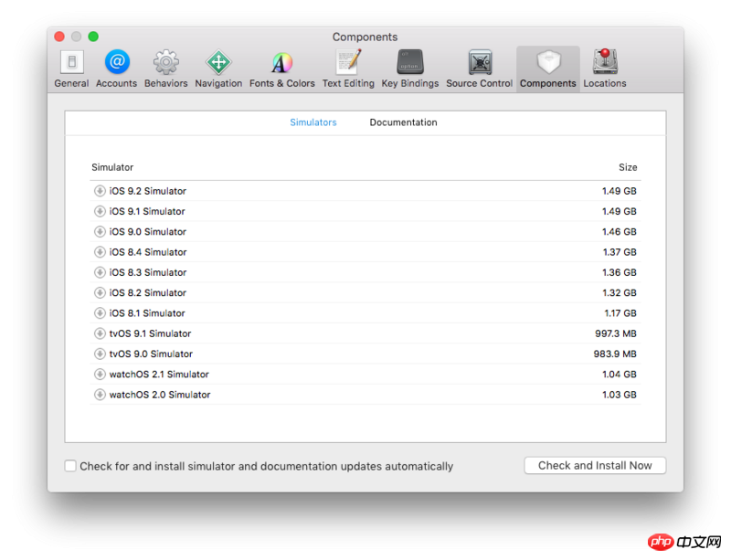Viewport: 731px width, 560px height.
Task: Open the Key Bindings preferences pane
Action: click(x=410, y=69)
